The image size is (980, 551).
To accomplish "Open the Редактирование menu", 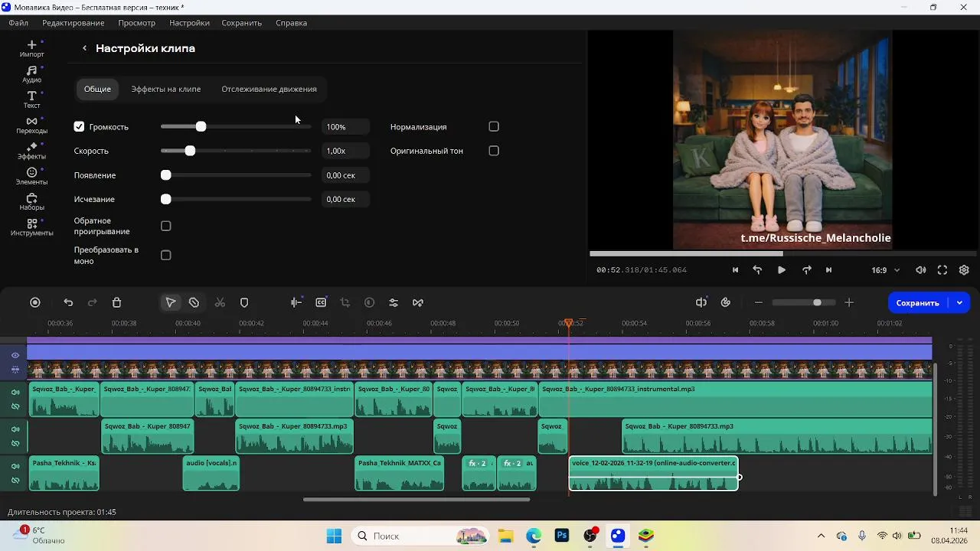I will (73, 23).
